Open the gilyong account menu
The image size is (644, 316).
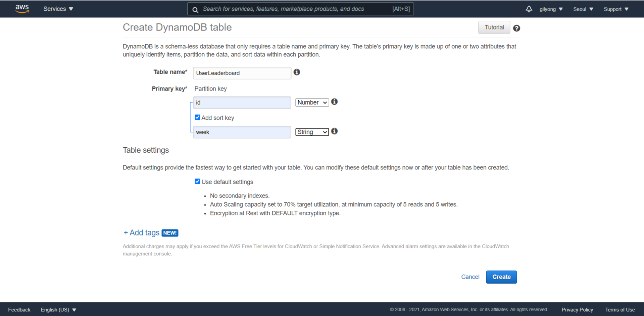click(x=551, y=9)
